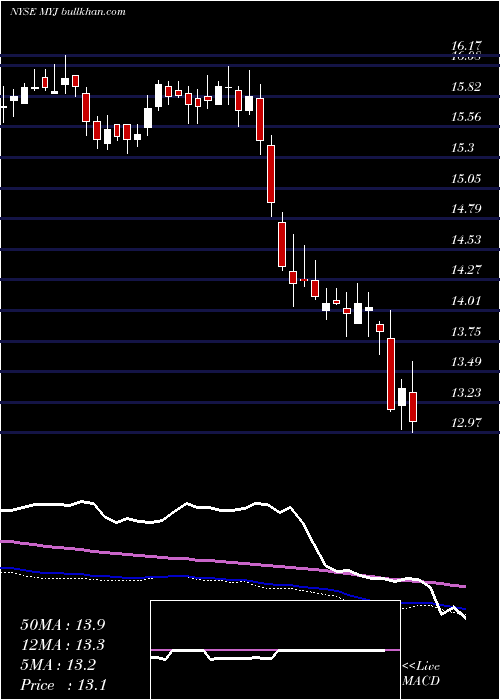500x700 pixels.
Task: Click the 15.05 price axis label
Action: tap(466, 179)
